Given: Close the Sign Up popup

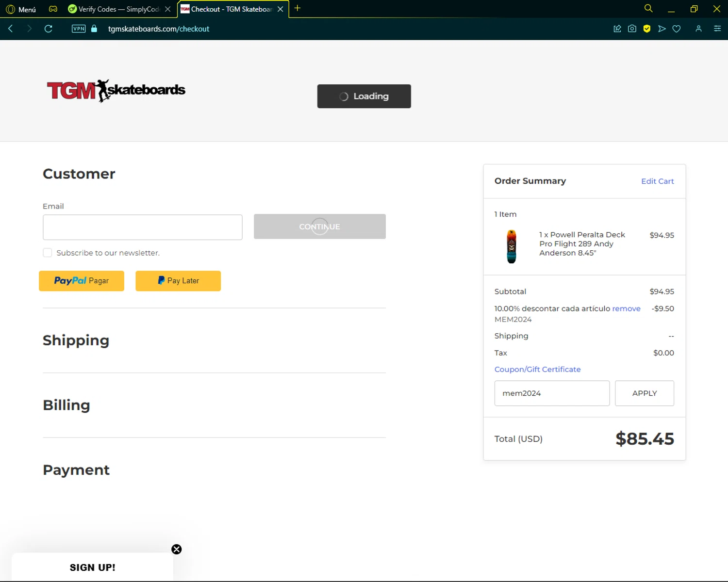Looking at the screenshot, I should pyautogui.click(x=177, y=549).
